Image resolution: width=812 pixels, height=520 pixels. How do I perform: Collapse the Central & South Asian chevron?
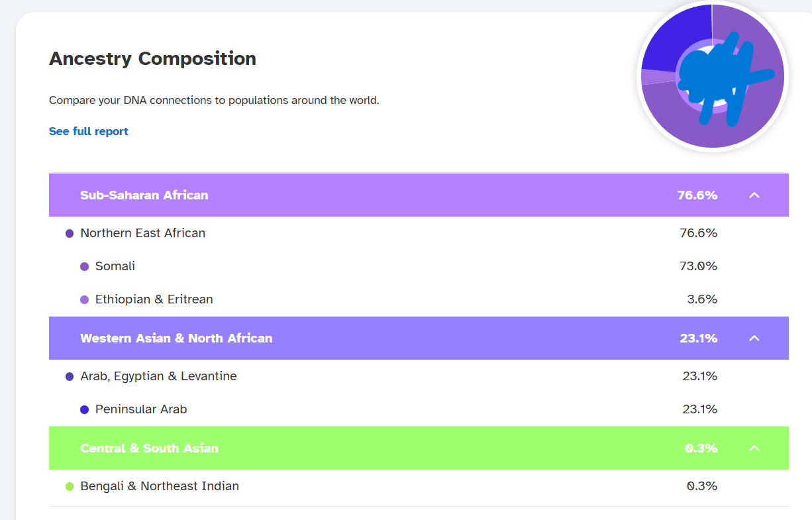tap(754, 448)
